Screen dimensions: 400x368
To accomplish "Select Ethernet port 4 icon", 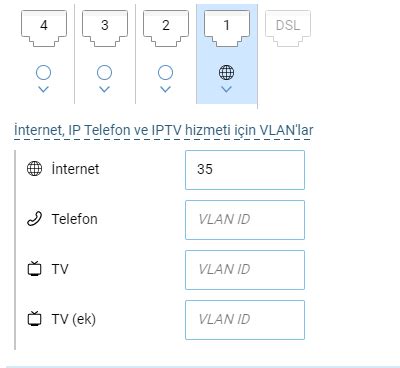I will pos(44,28).
